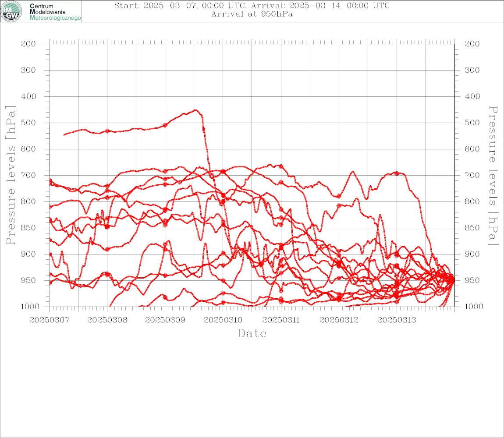Click the x-axis label 20250307
The image size is (504, 438).
tap(49, 320)
